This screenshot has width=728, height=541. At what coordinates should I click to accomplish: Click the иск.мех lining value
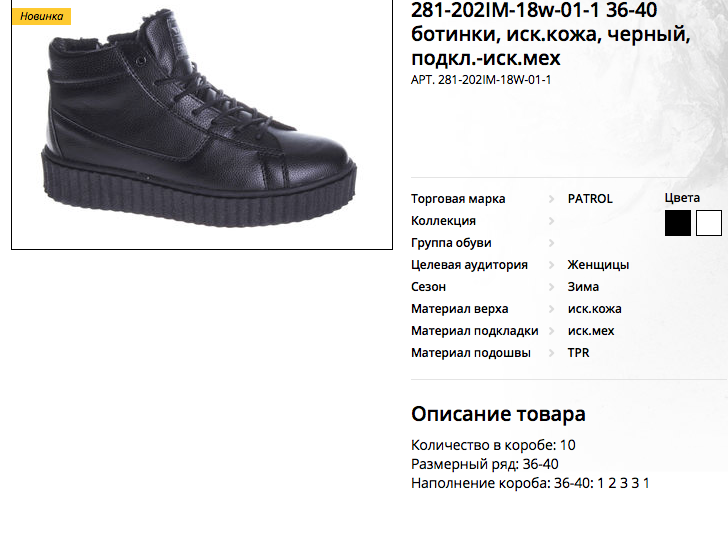pyautogui.click(x=591, y=331)
